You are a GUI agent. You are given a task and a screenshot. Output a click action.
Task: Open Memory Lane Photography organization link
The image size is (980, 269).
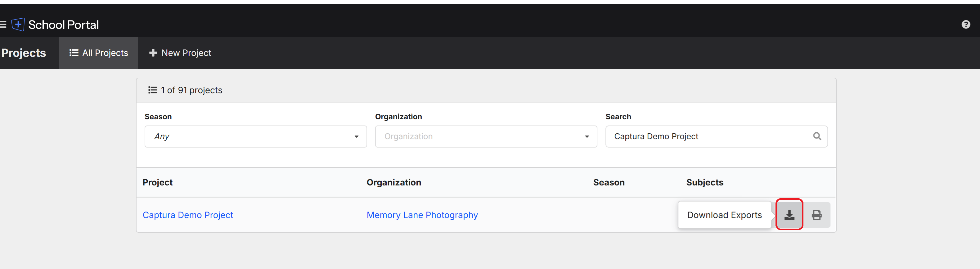(422, 215)
